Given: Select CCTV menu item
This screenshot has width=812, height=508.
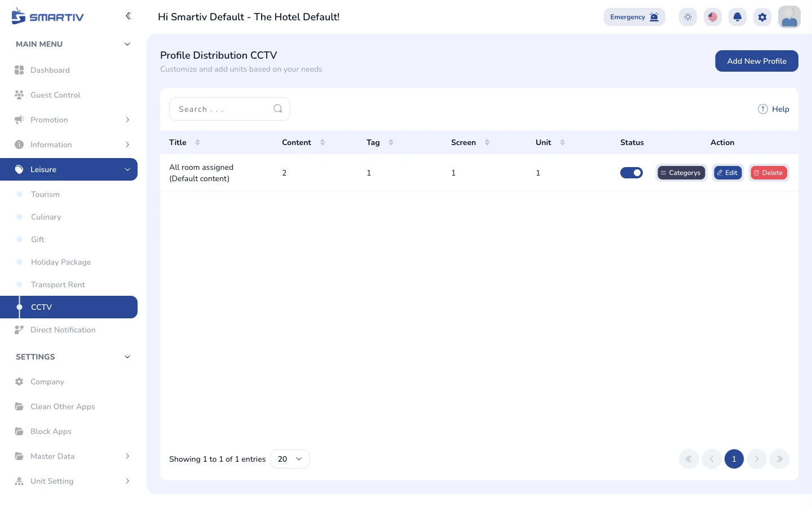Looking at the screenshot, I should [69, 307].
